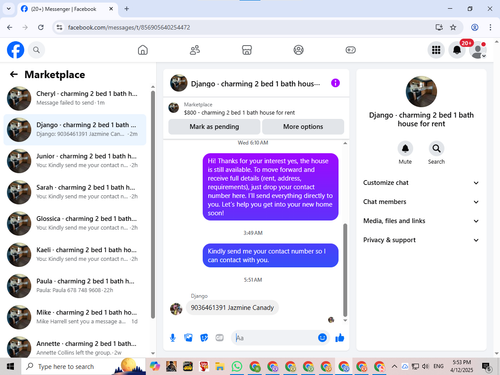
Task: Open the Windows Start button
Action: [x=10, y=367]
